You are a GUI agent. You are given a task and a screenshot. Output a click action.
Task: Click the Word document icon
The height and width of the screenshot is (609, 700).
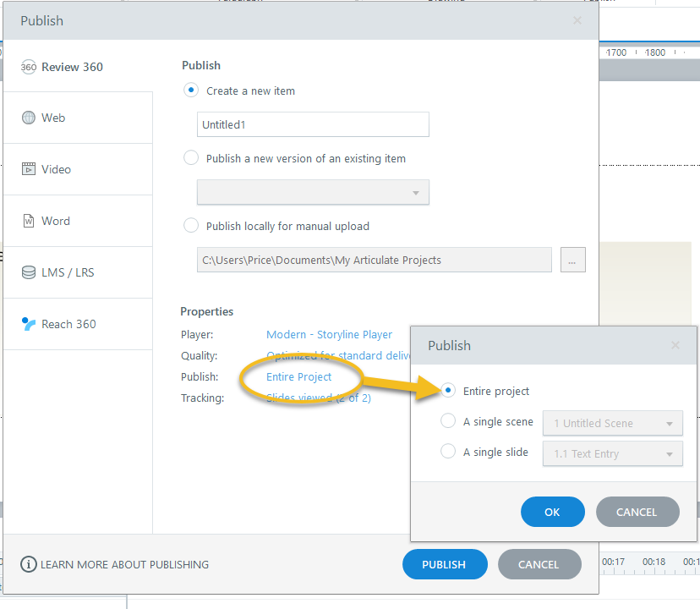tap(29, 221)
